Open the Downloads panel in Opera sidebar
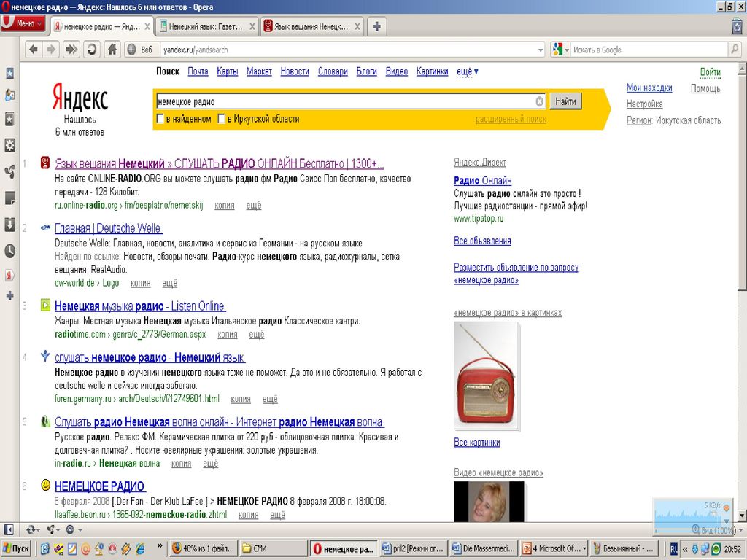The width and height of the screenshot is (747, 560). [x=9, y=225]
